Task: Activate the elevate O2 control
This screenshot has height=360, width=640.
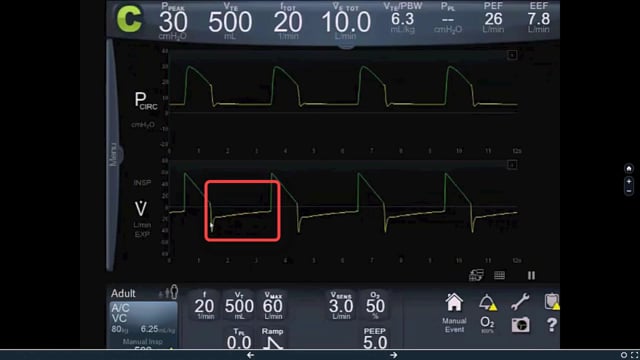Action: click(487, 324)
